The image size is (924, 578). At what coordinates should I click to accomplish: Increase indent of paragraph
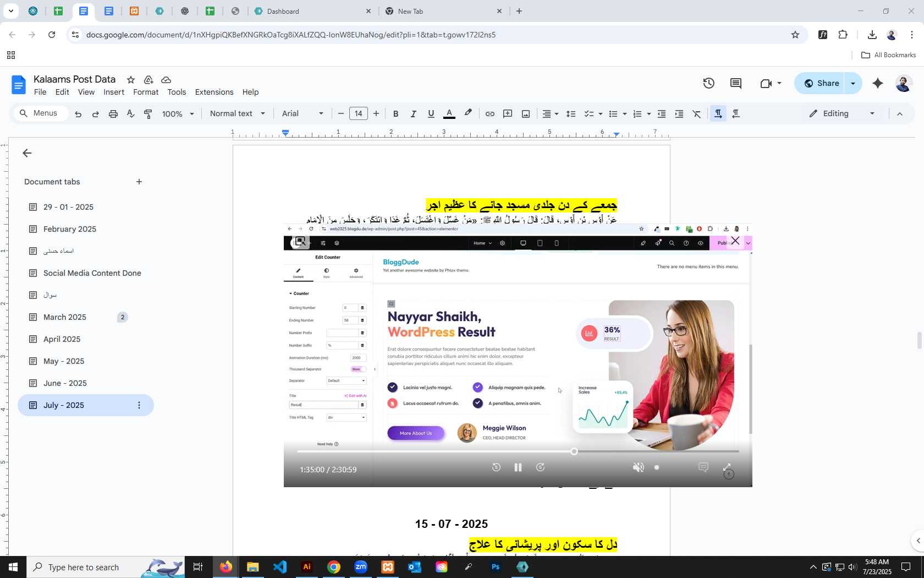tap(679, 114)
